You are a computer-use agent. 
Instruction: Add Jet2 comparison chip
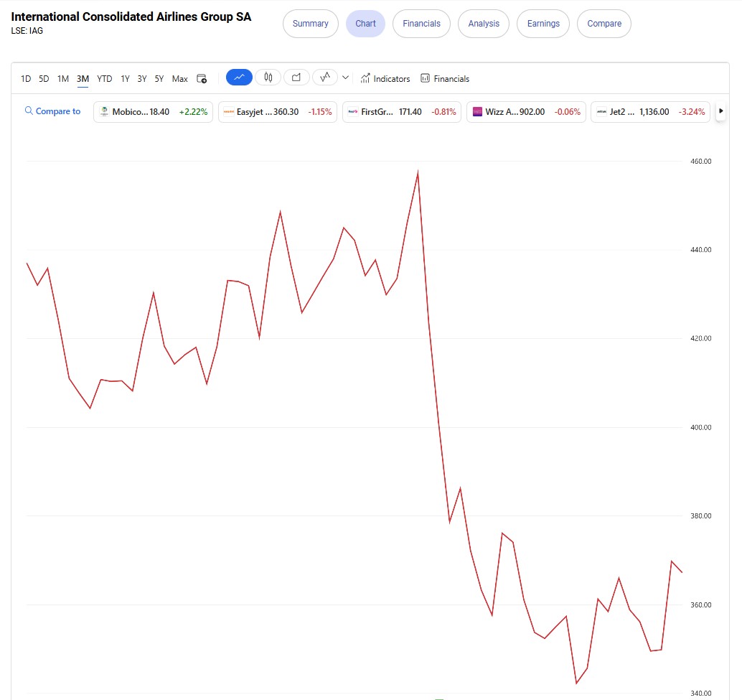pos(650,112)
